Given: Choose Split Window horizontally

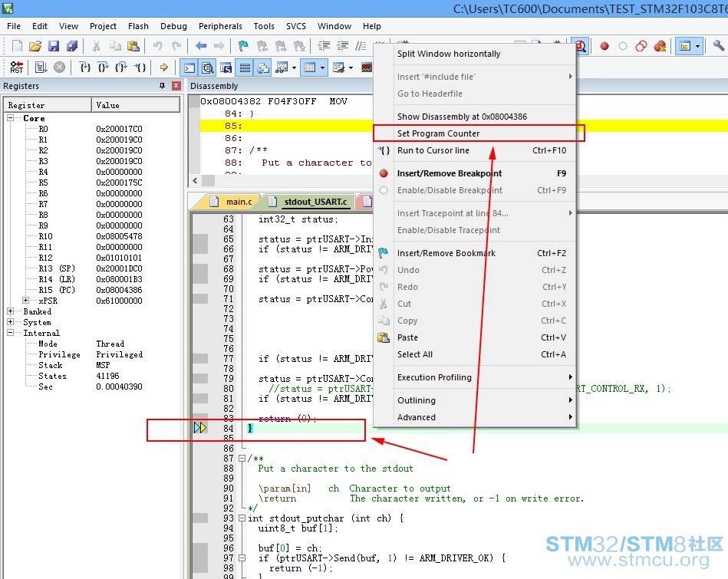Looking at the screenshot, I should point(476,54).
